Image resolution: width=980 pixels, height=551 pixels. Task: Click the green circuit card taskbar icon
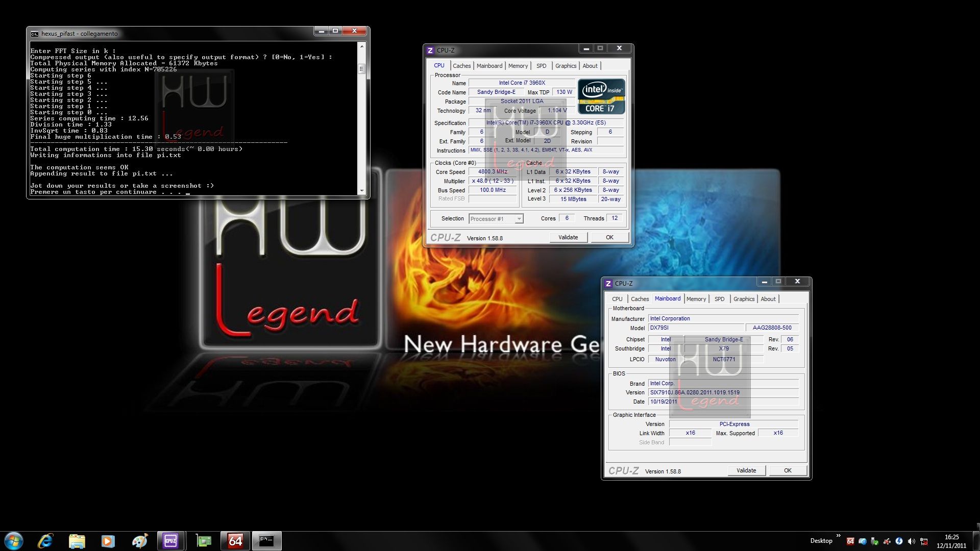point(204,541)
